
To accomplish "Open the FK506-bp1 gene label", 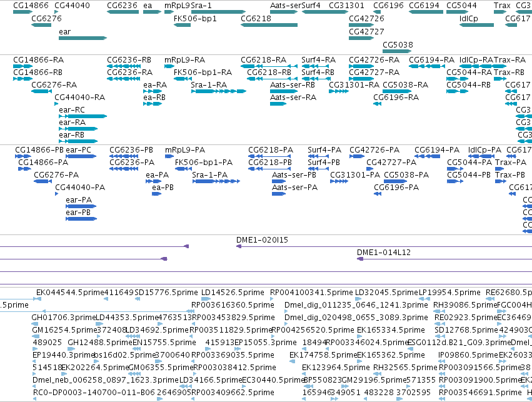I will pos(195,18).
